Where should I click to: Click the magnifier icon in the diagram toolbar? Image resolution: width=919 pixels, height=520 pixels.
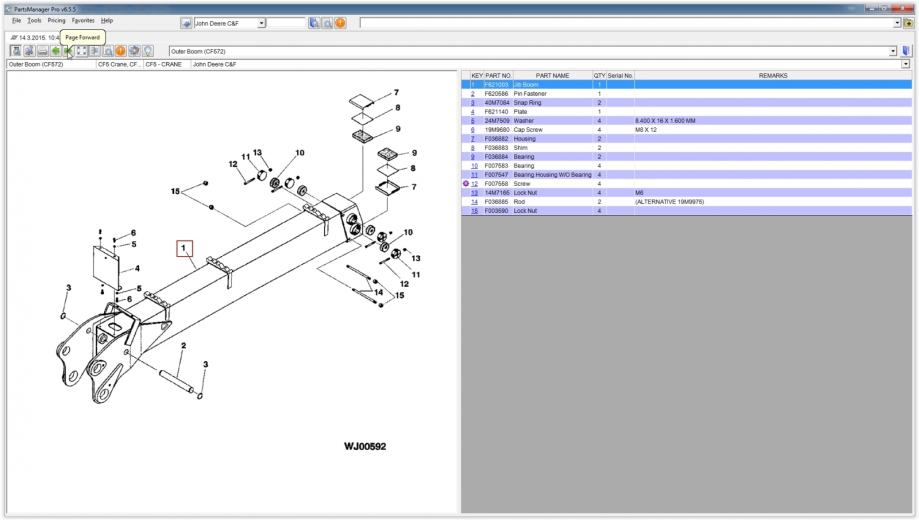coord(107,51)
